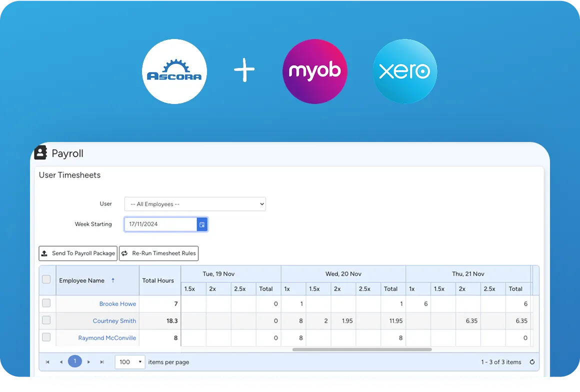Go to the first page of results
The width and height of the screenshot is (580, 392).
47,362
